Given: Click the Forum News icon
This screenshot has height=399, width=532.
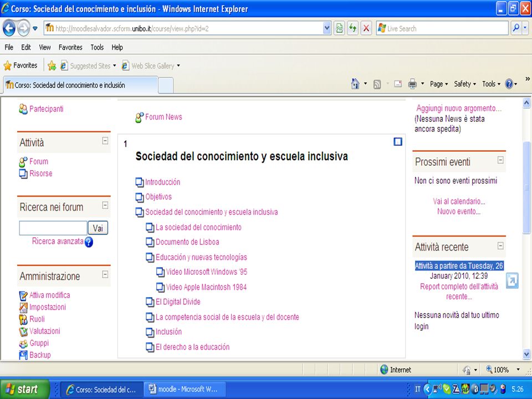Looking at the screenshot, I should click(x=139, y=117).
